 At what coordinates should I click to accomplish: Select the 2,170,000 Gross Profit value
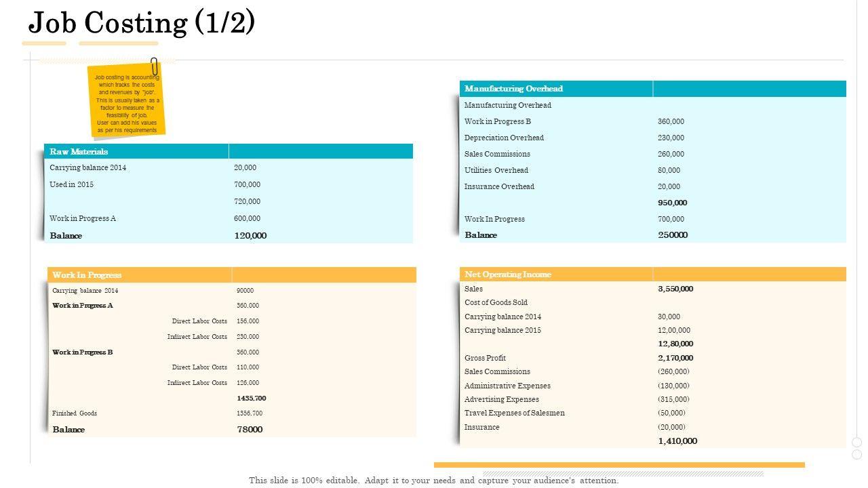tap(675, 358)
